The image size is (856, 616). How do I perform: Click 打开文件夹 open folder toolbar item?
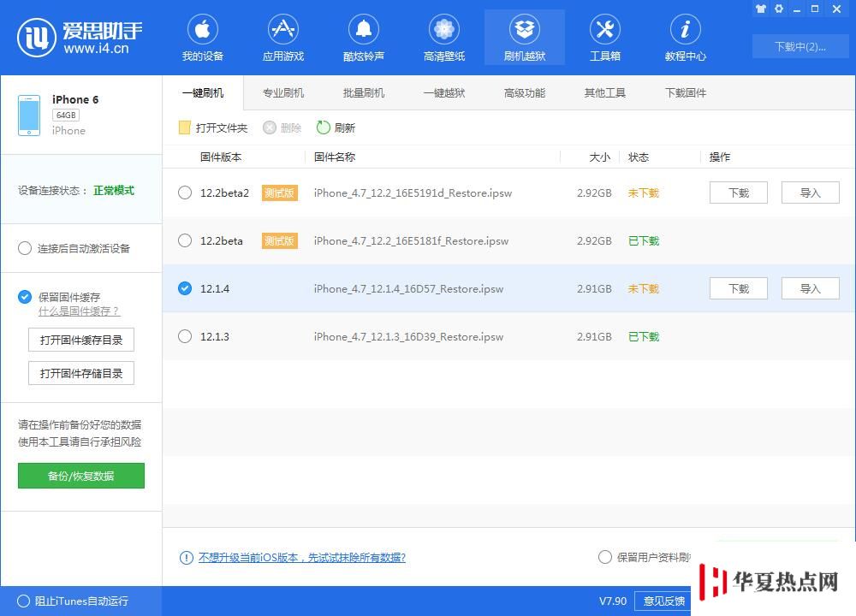(x=213, y=127)
